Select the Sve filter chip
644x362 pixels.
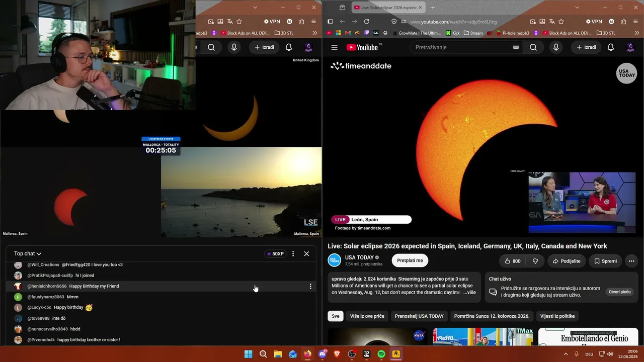coord(336,316)
